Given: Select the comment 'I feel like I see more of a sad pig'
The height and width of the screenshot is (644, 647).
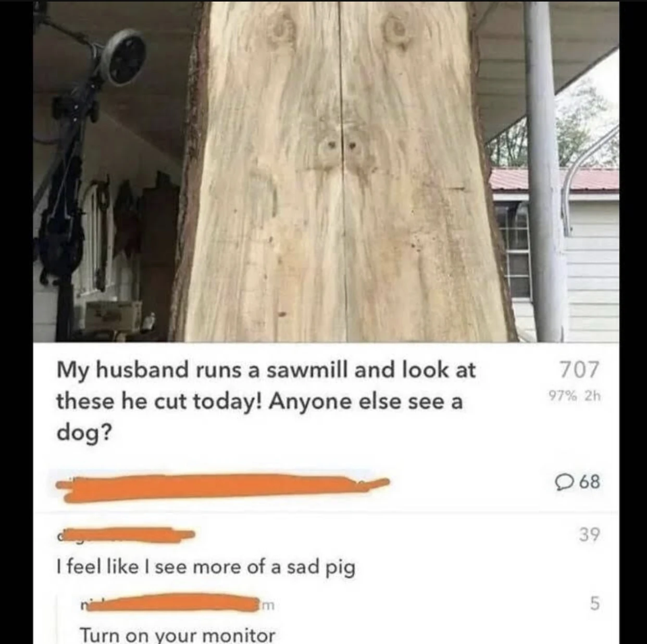Looking at the screenshot, I should tap(206, 567).
